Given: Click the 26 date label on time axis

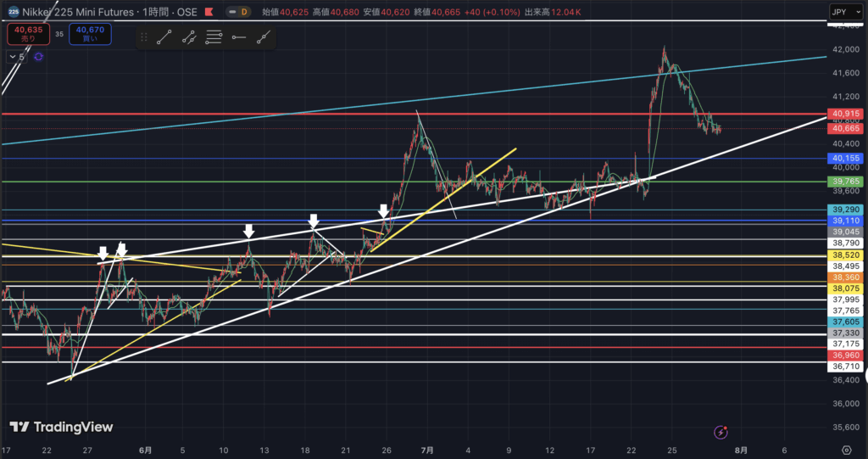Looking at the screenshot, I should click(x=387, y=451).
